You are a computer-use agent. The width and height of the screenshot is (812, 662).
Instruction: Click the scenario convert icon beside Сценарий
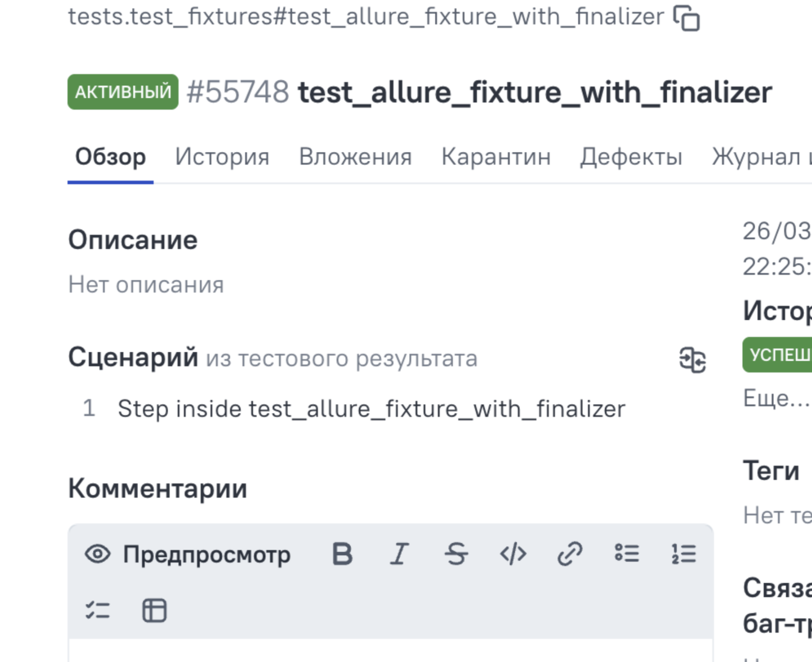693,360
